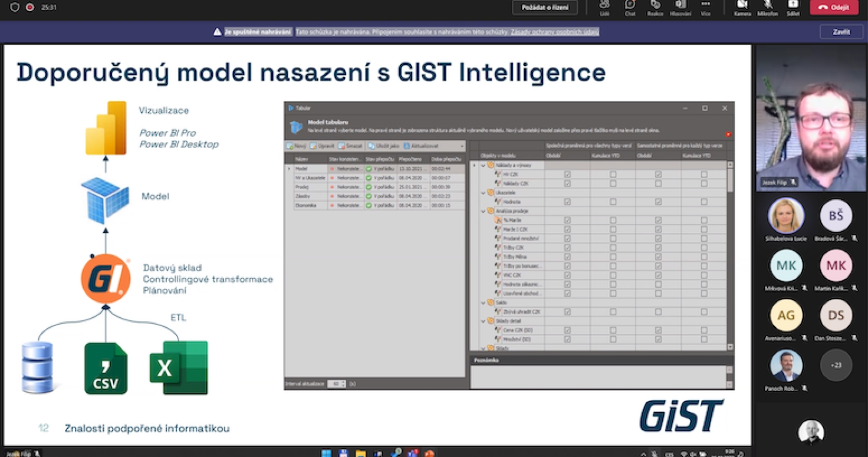Click Nový in the Tabular toolbar
The image size is (868, 457).
[297, 146]
